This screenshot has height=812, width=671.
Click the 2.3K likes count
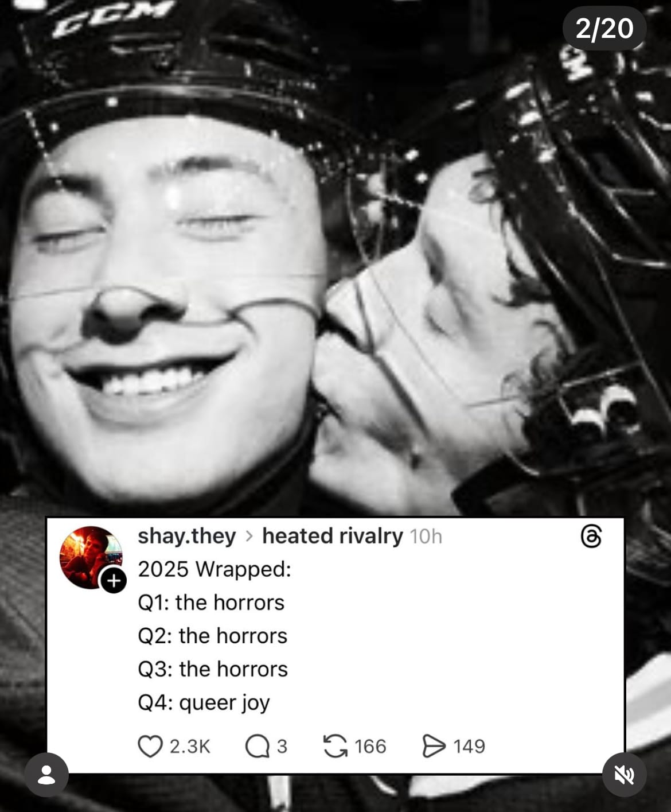point(190,747)
